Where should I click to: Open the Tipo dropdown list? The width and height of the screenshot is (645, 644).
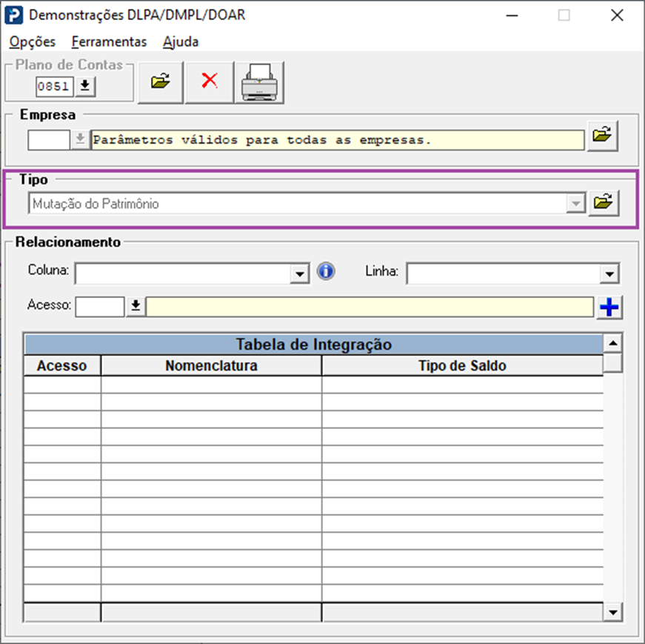tap(576, 203)
